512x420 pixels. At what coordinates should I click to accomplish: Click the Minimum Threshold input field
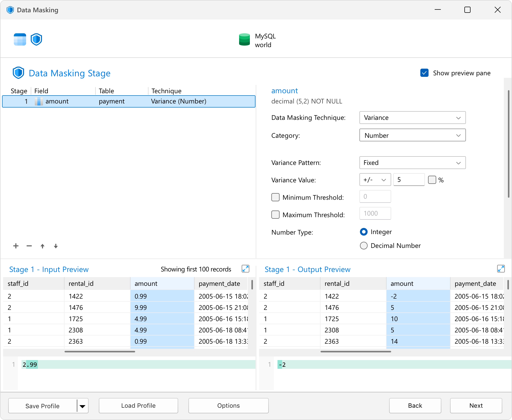coord(375,196)
